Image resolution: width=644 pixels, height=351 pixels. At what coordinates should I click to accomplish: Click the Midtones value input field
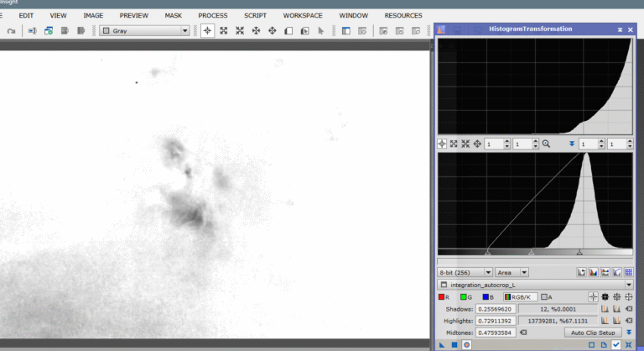(496, 333)
